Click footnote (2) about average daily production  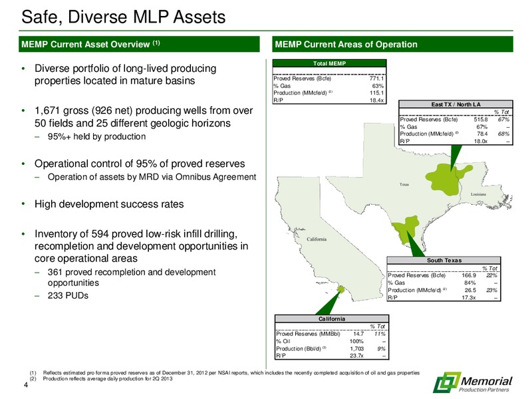pos(108,378)
